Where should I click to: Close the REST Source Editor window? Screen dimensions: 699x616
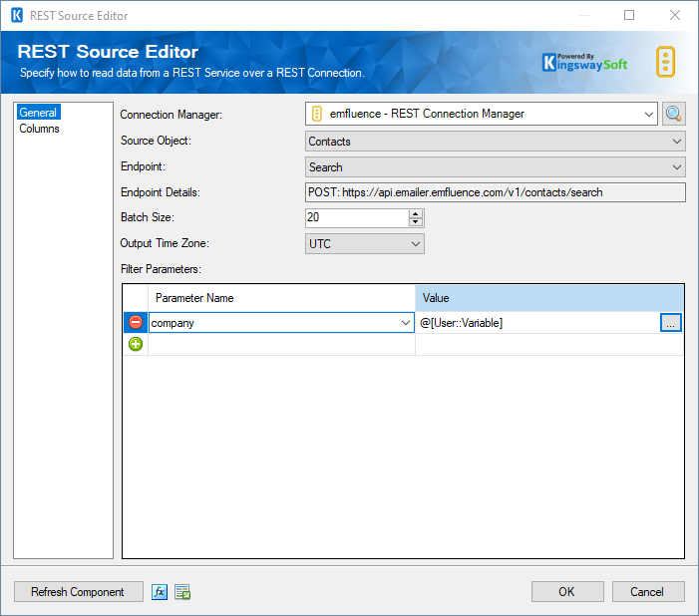pos(675,15)
